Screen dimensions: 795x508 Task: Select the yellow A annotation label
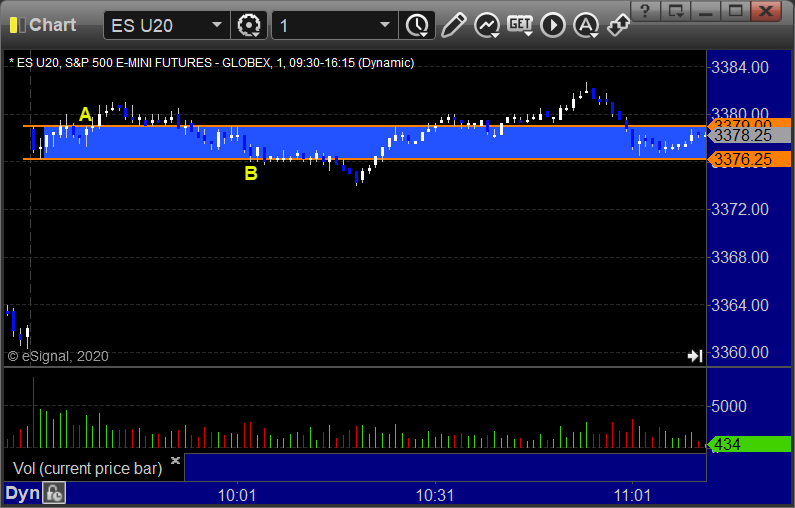pos(85,114)
